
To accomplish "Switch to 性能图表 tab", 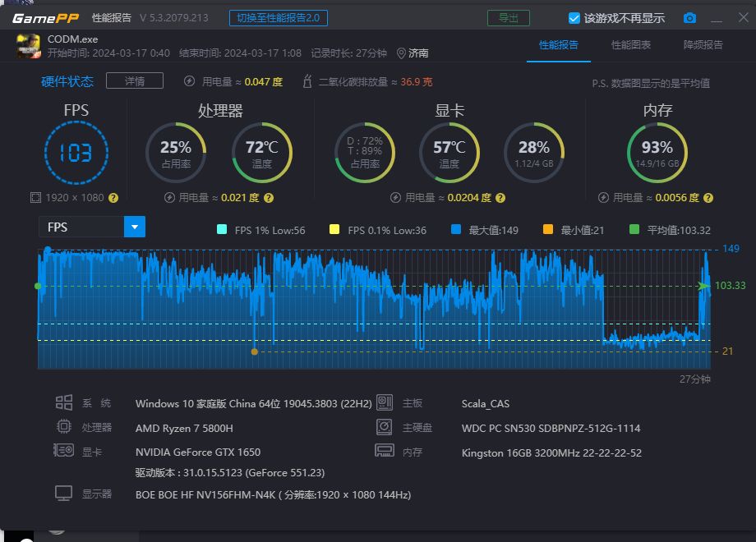I will [630, 45].
